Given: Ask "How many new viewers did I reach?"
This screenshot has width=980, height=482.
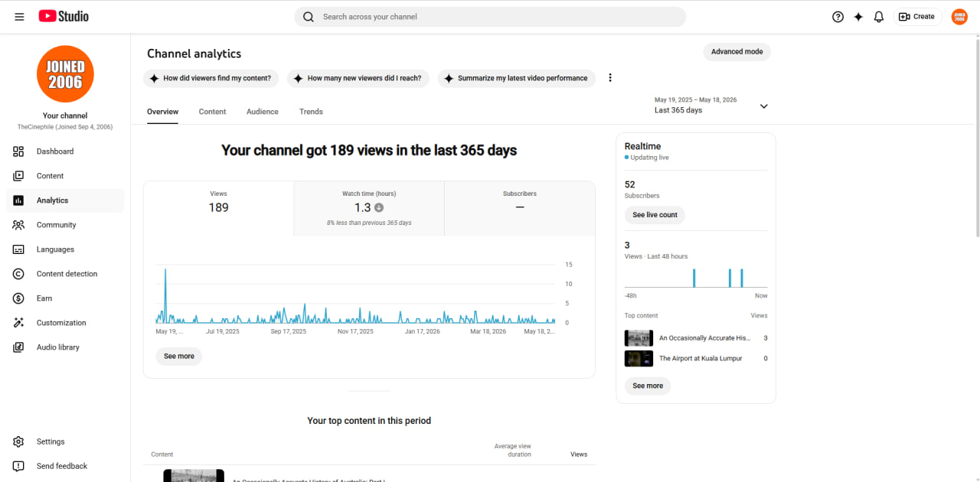Looking at the screenshot, I should pyautogui.click(x=358, y=78).
